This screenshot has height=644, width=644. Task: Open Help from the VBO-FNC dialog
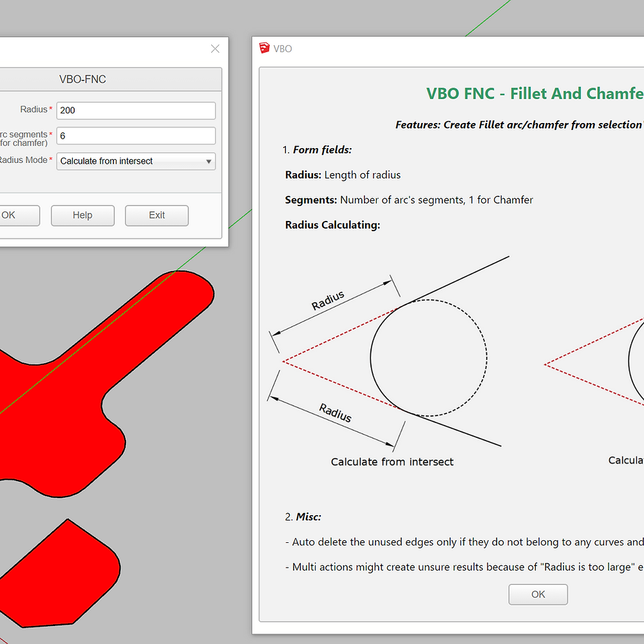point(82,215)
